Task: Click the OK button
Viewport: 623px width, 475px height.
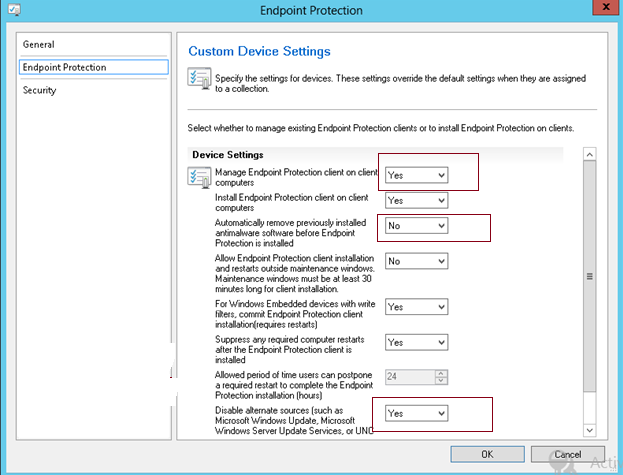Action: coord(488,454)
